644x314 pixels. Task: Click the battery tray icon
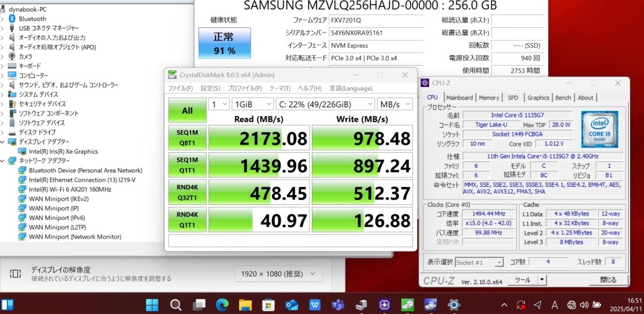(596, 305)
